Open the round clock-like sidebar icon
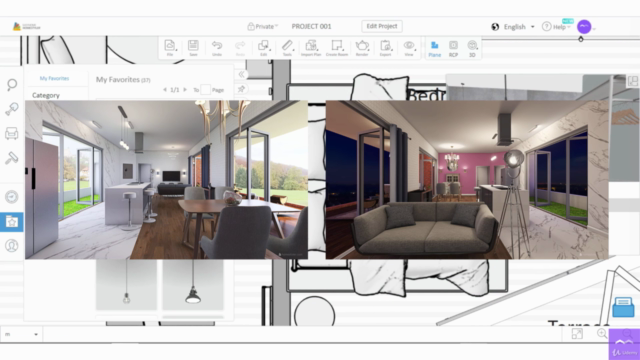Viewport: 640px width, 360px height. point(11,197)
